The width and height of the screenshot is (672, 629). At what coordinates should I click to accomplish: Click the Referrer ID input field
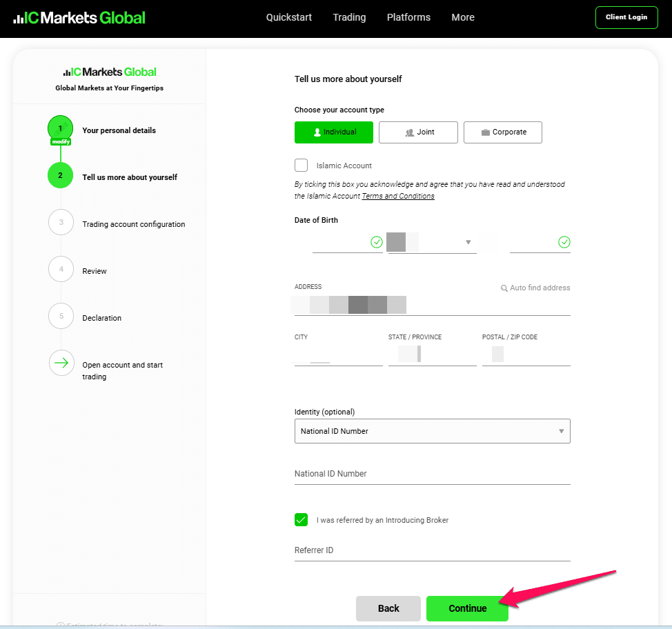tap(433, 550)
